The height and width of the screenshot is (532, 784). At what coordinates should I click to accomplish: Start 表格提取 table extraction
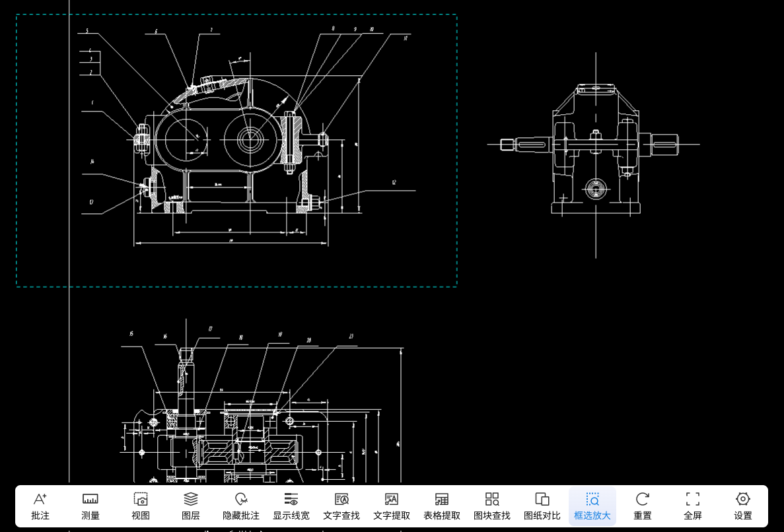pos(442,506)
